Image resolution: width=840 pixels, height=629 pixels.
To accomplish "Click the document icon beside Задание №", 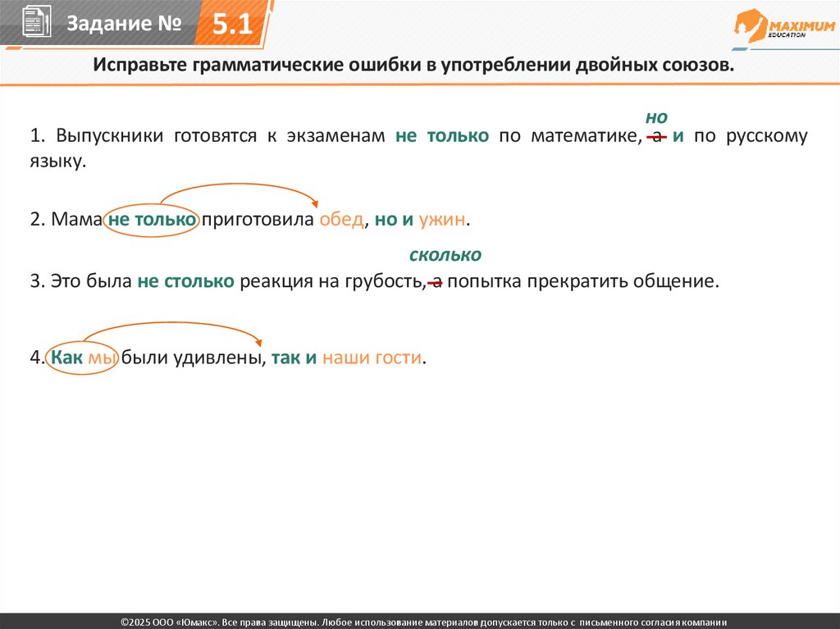I will point(37,21).
